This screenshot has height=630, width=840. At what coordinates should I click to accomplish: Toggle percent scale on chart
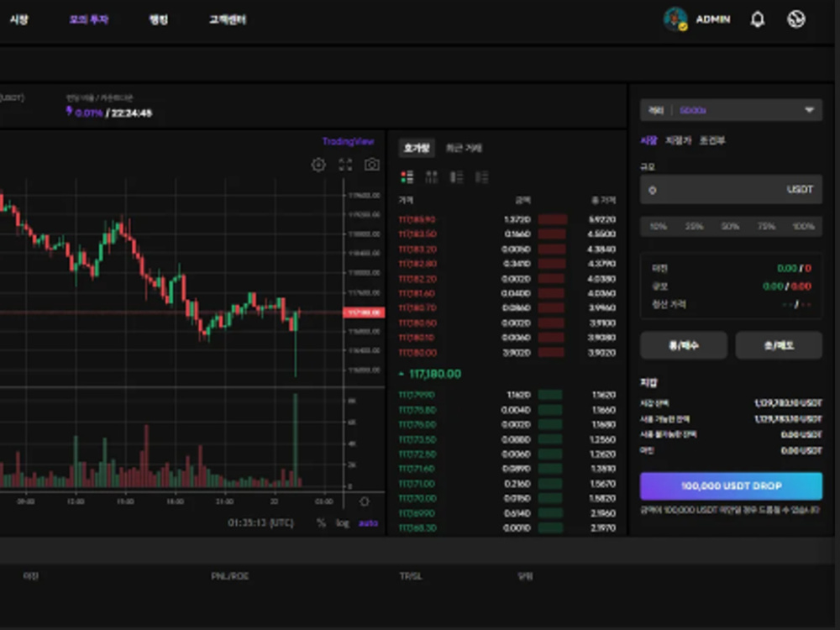321,522
